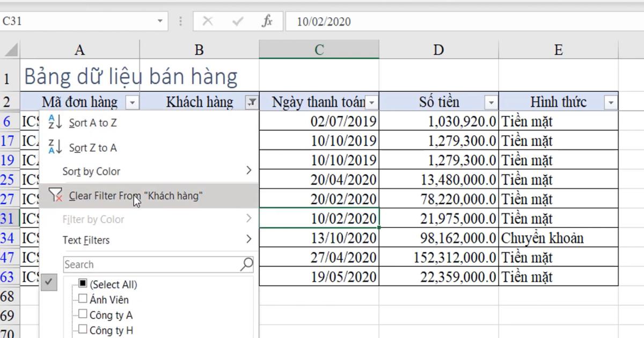Check the Ánh Viên filter checkbox

83,299
